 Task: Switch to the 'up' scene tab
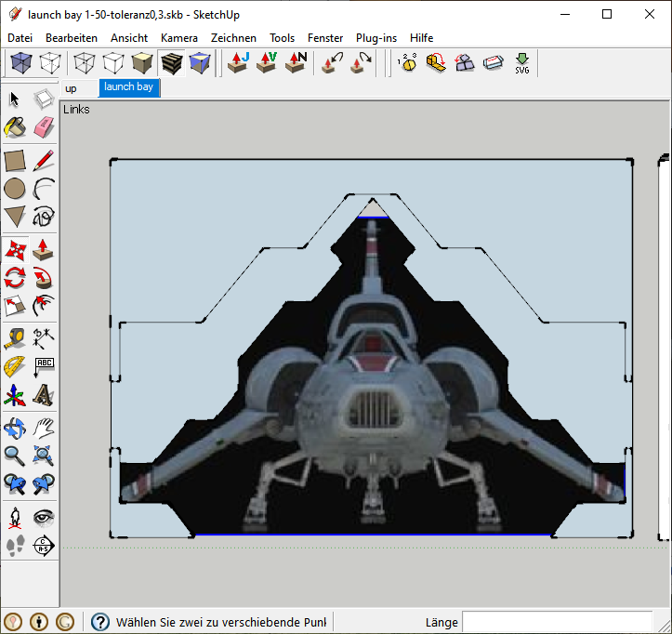pyautogui.click(x=80, y=88)
